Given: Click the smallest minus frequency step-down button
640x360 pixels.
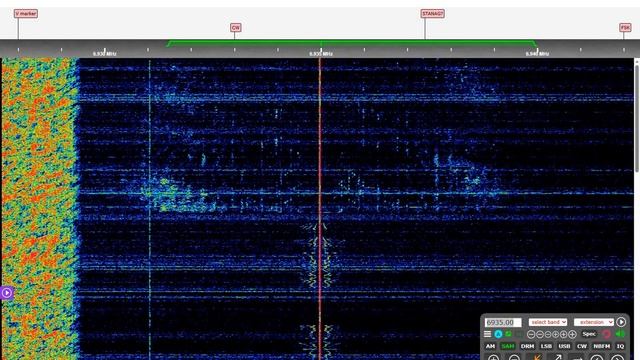Looking at the screenshot, I should [548, 334].
